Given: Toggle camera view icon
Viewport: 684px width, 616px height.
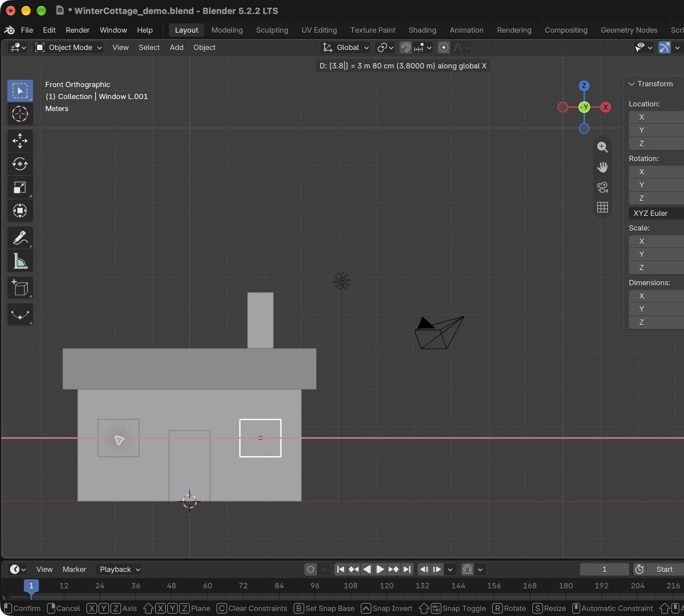Looking at the screenshot, I should click(603, 187).
